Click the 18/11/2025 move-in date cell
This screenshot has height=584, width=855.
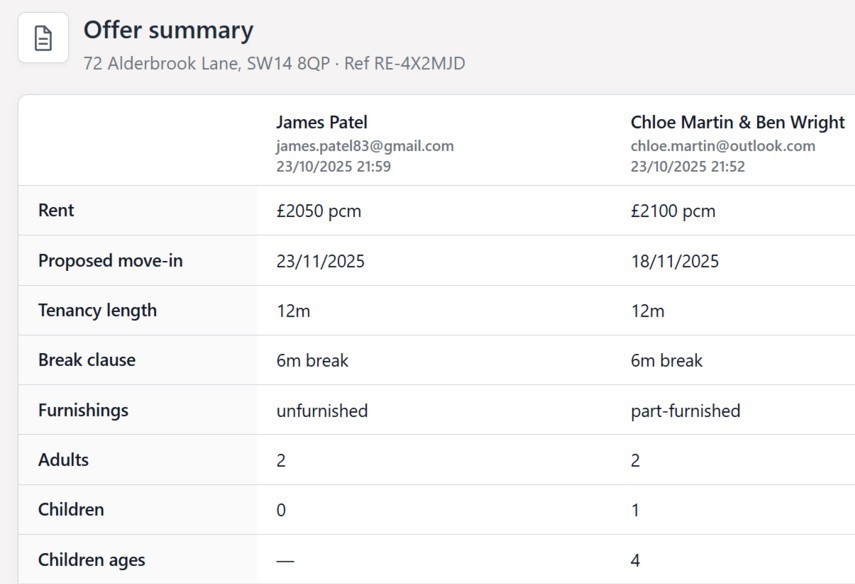point(674,261)
